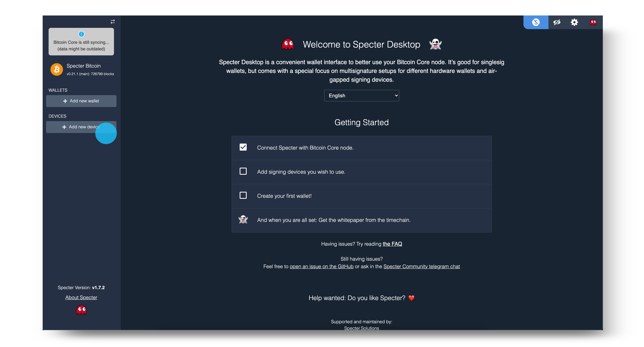Click the white ghost emoji next to title
This screenshot has width=644, height=347.
click(435, 44)
